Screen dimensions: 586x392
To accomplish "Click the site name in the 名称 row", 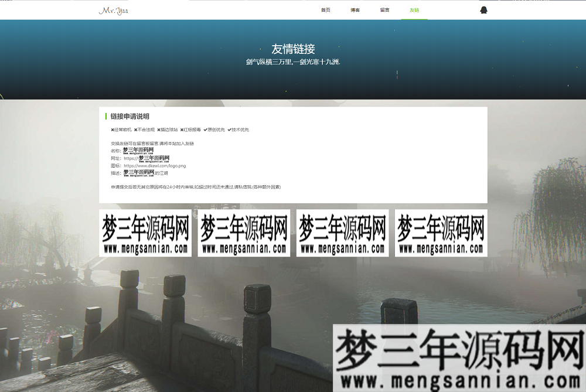I will point(138,150).
